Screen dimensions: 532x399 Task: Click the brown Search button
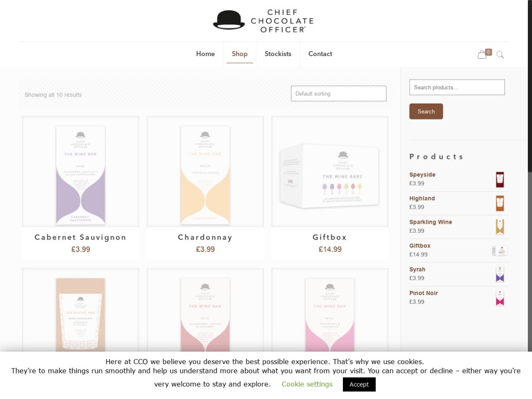click(426, 111)
